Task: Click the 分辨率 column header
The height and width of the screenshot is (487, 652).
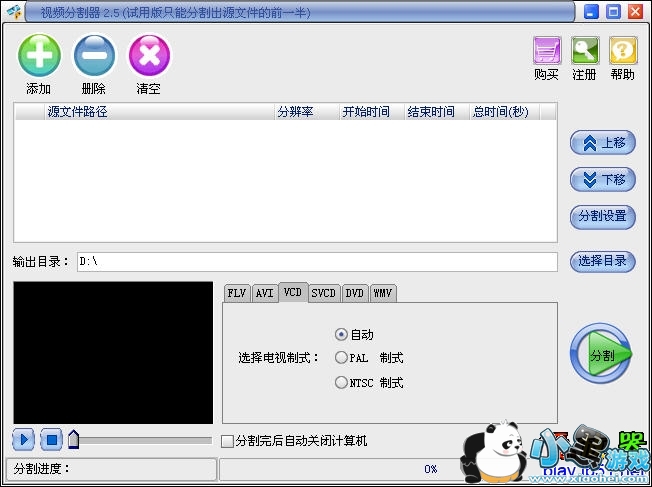Action: [307, 112]
